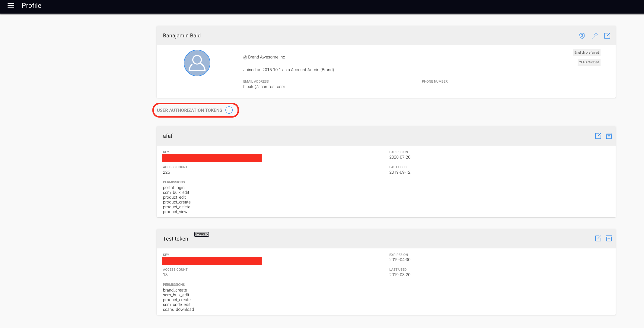Image resolution: width=644 pixels, height=328 pixels.
Task: Click the user avatar picture
Action: [x=197, y=63]
